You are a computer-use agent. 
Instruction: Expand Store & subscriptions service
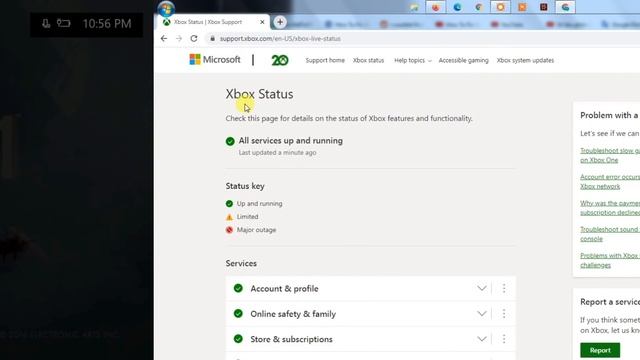pyautogui.click(x=482, y=339)
